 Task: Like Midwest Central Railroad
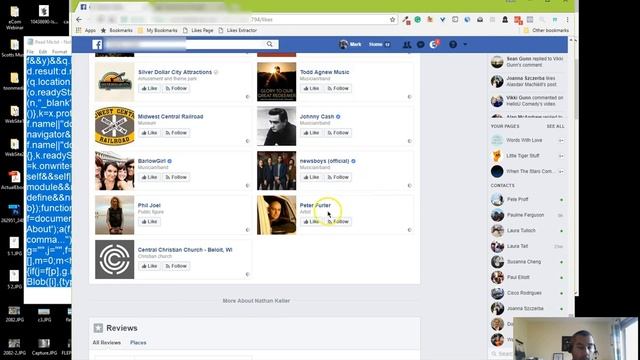coord(149,133)
